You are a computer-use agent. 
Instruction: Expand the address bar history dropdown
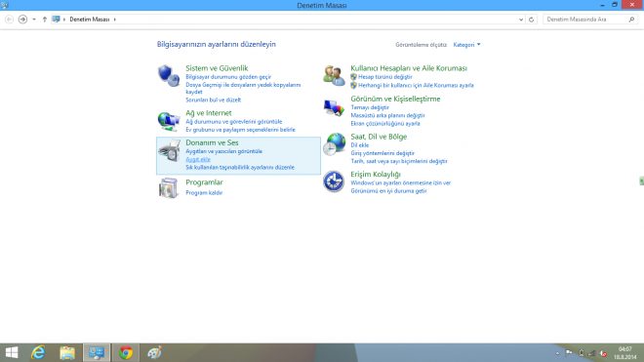coord(521,20)
